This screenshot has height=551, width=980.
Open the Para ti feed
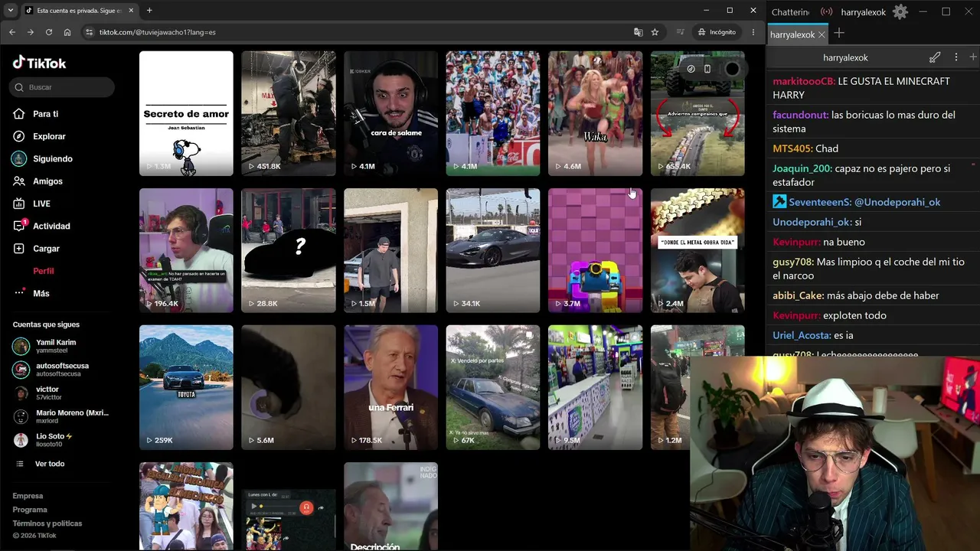pos(45,114)
